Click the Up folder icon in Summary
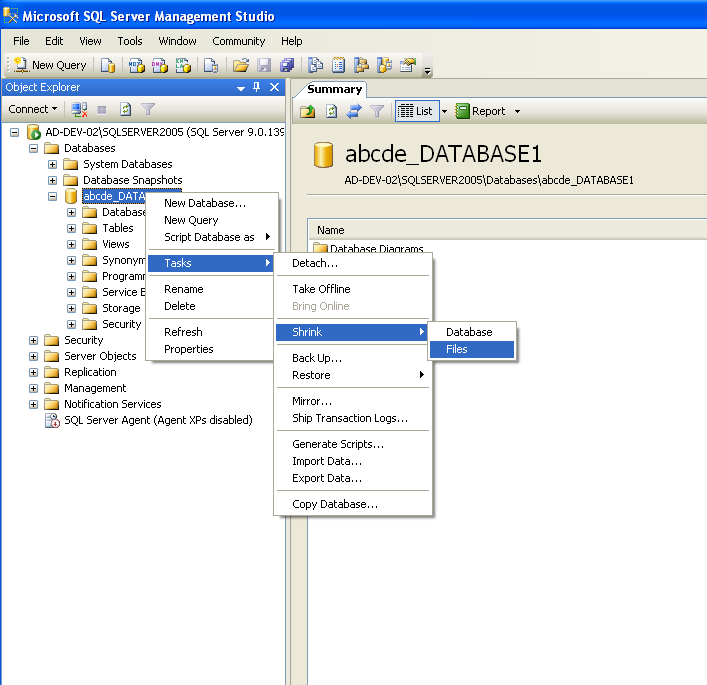Image resolution: width=707 pixels, height=685 pixels. (308, 111)
